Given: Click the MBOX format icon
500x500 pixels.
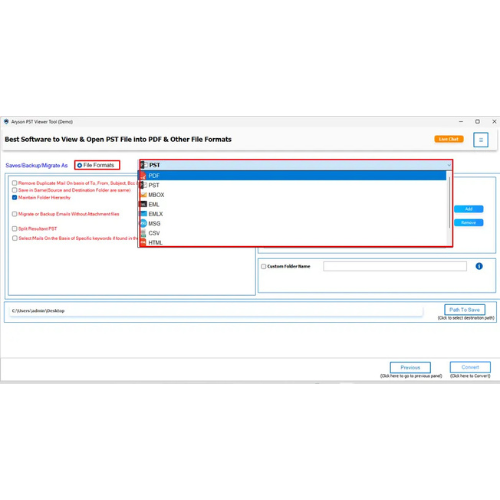Looking at the screenshot, I should (143, 195).
